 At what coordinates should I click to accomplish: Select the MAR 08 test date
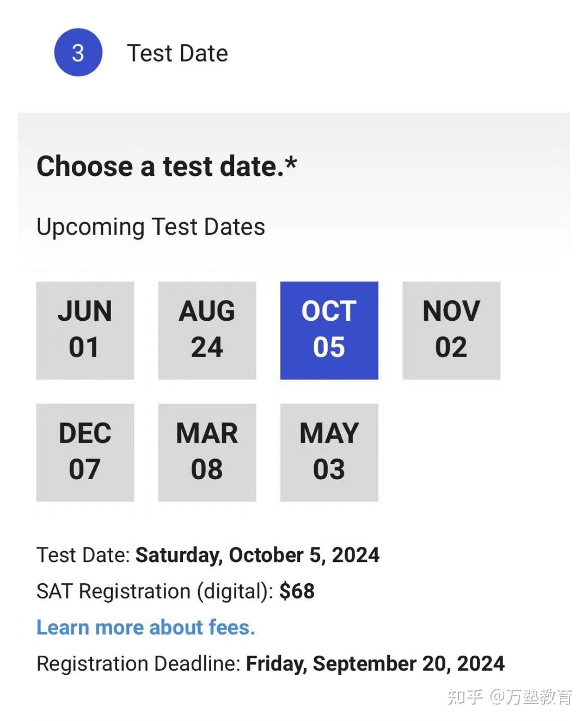click(x=207, y=452)
